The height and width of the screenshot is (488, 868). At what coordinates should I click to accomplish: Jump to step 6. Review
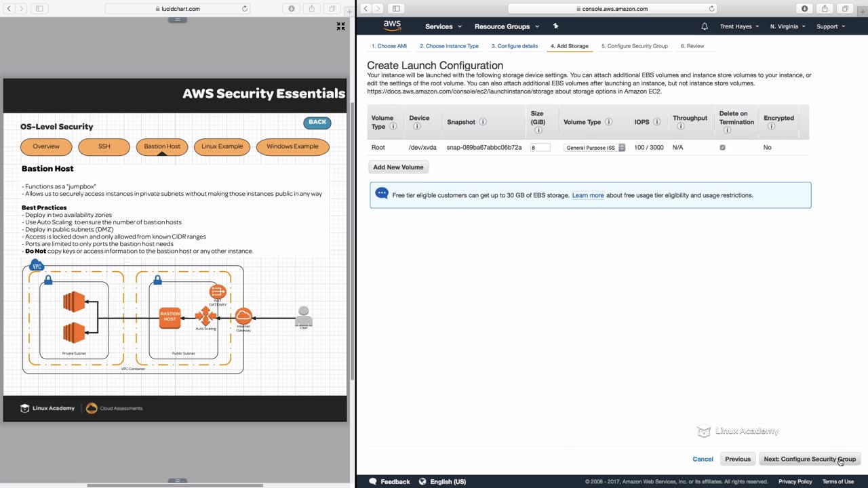point(692,46)
